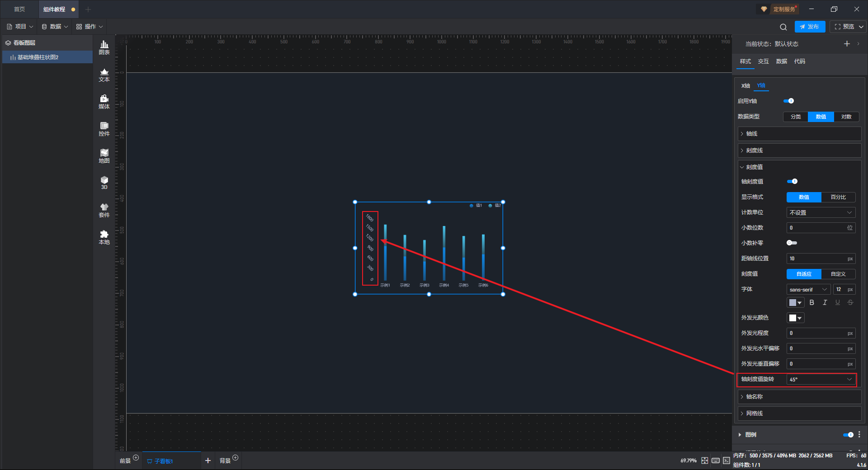Click the 外发光程度 input field
868x470 pixels.
pyautogui.click(x=821, y=333)
